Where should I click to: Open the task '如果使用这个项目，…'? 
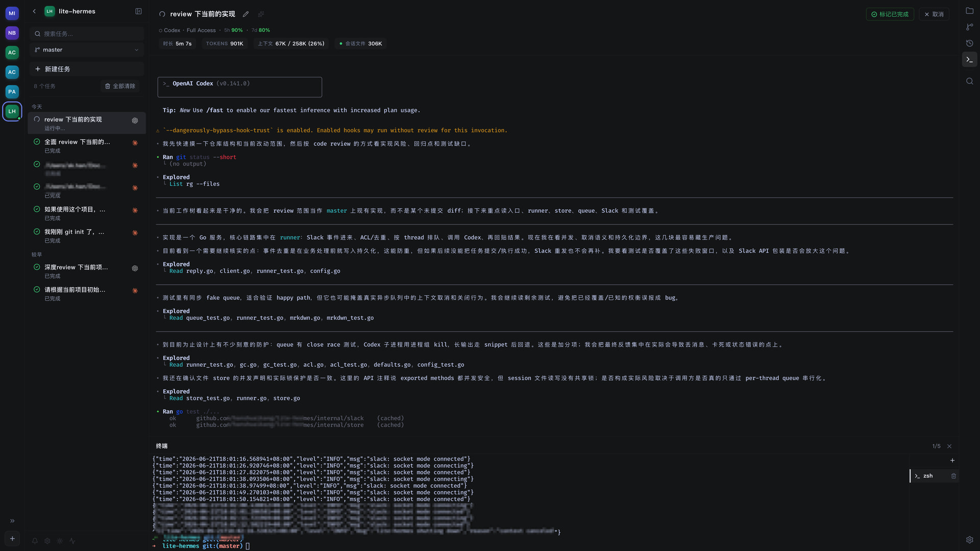(87, 213)
